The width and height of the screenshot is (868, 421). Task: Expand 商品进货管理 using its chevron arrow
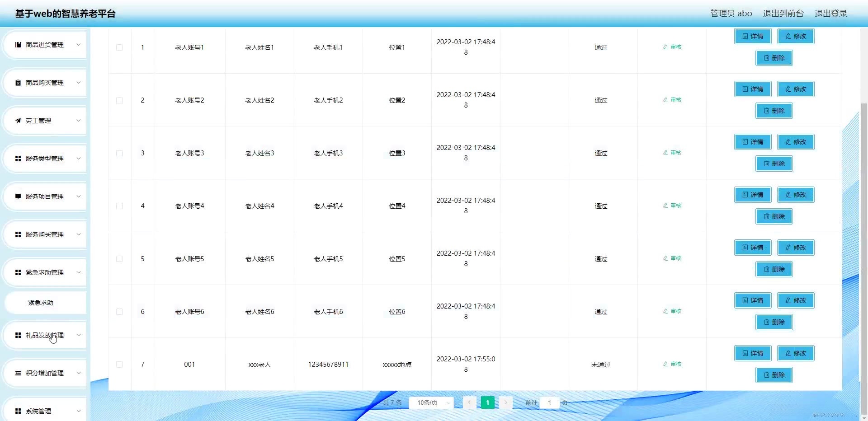79,45
